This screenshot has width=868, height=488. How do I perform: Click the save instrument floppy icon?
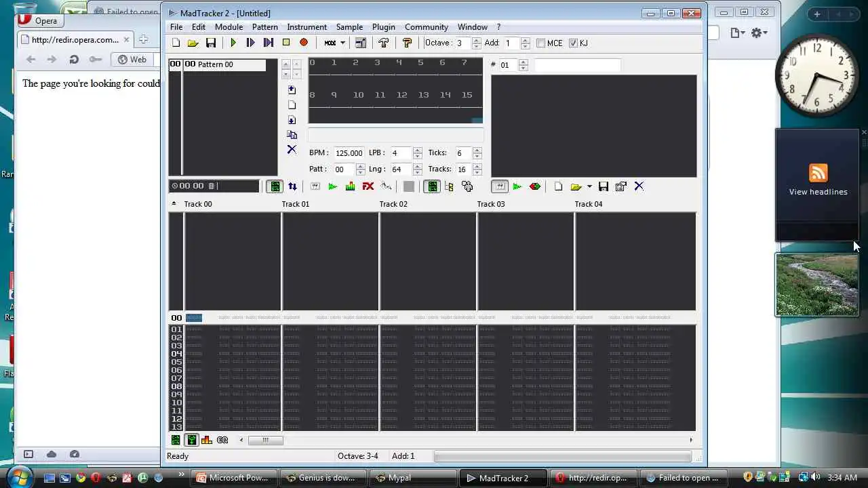tap(604, 186)
